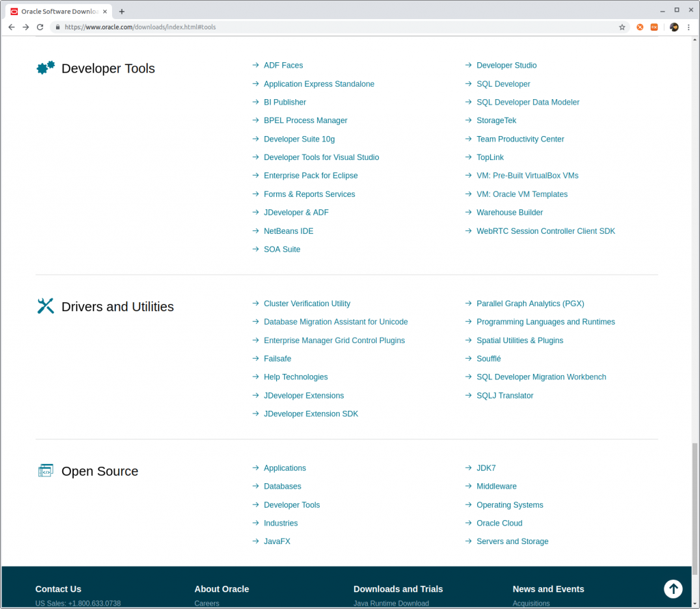Click the browser back arrow

point(12,27)
